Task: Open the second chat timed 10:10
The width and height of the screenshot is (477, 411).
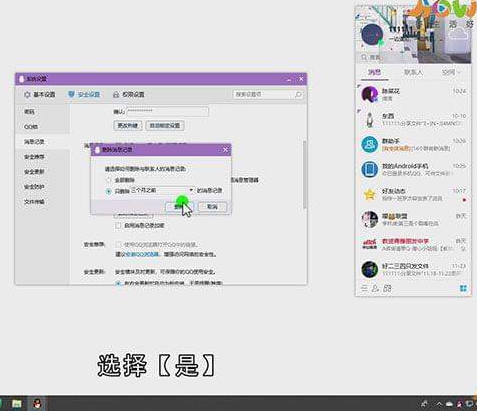Action: pyautogui.click(x=413, y=119)
